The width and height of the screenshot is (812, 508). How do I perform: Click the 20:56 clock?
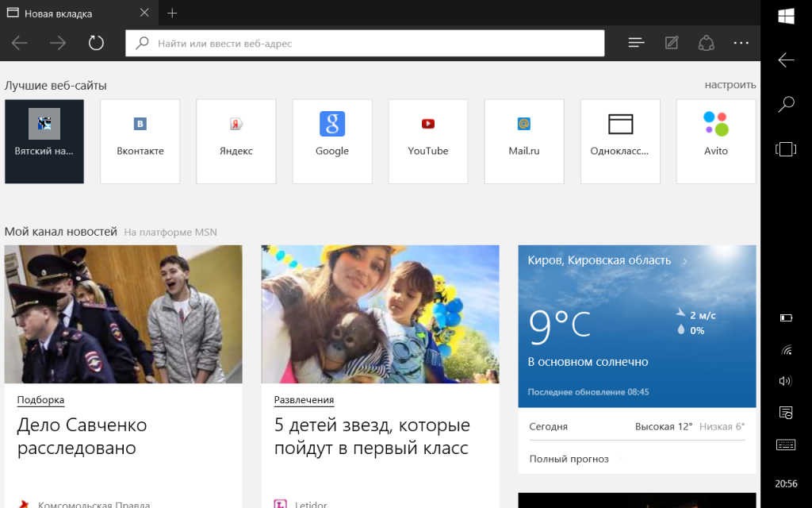pyautogui.click(x=786, y=483)
